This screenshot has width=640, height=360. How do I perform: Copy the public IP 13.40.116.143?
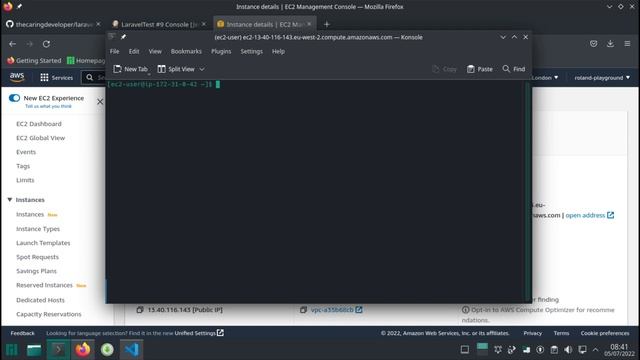pyautogui.click(x=140, y=310)
